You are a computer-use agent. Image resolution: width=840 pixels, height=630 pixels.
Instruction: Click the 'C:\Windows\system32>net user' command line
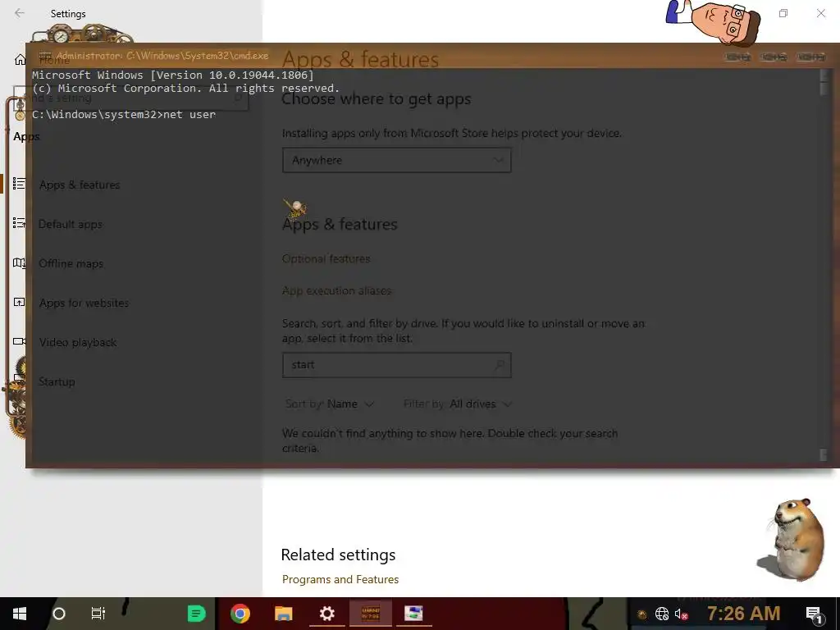coord(124,115)
